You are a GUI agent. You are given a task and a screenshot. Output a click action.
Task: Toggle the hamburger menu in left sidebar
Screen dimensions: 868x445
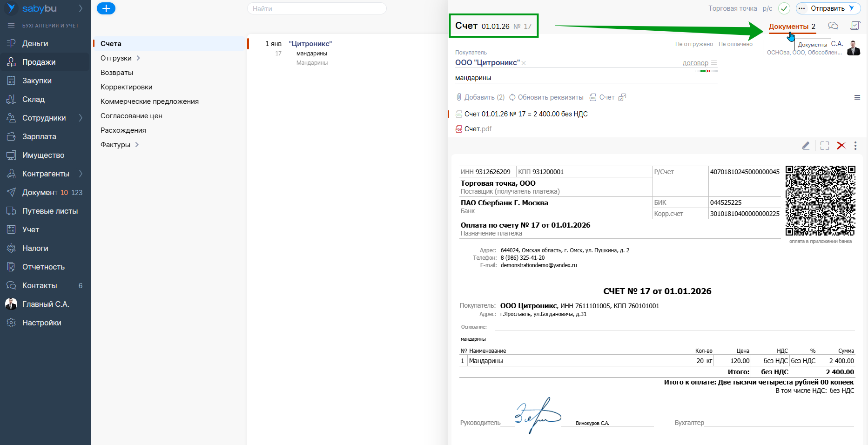pos(11,26)
